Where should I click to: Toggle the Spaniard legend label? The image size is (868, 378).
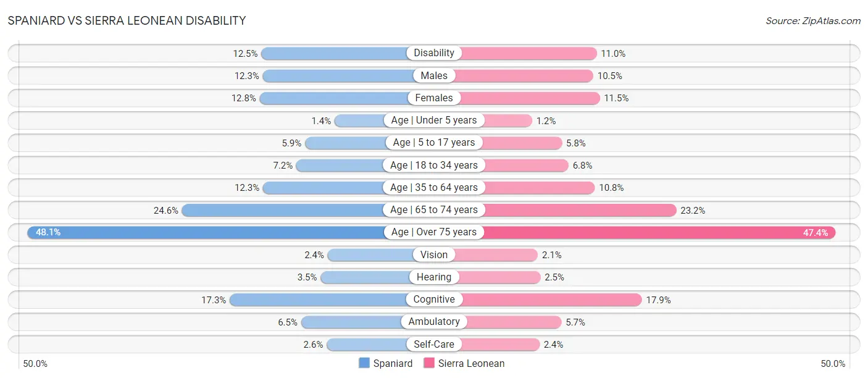coord(393,363)
